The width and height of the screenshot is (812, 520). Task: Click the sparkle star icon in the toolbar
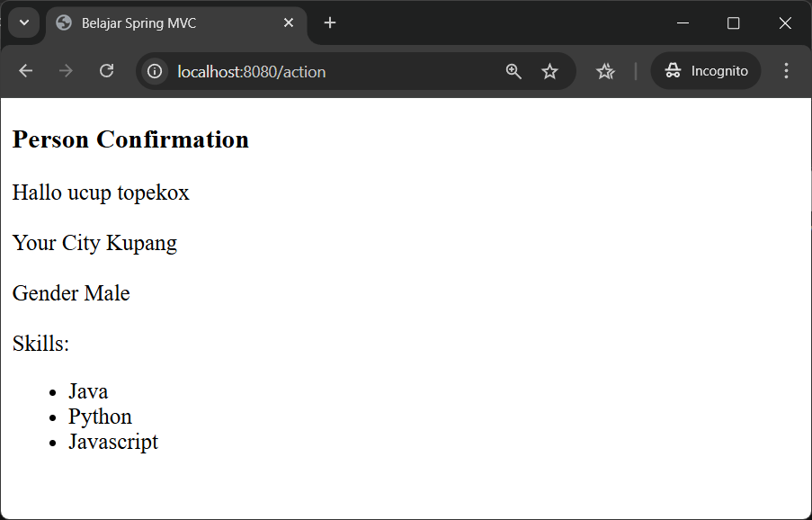pos(605,70)
